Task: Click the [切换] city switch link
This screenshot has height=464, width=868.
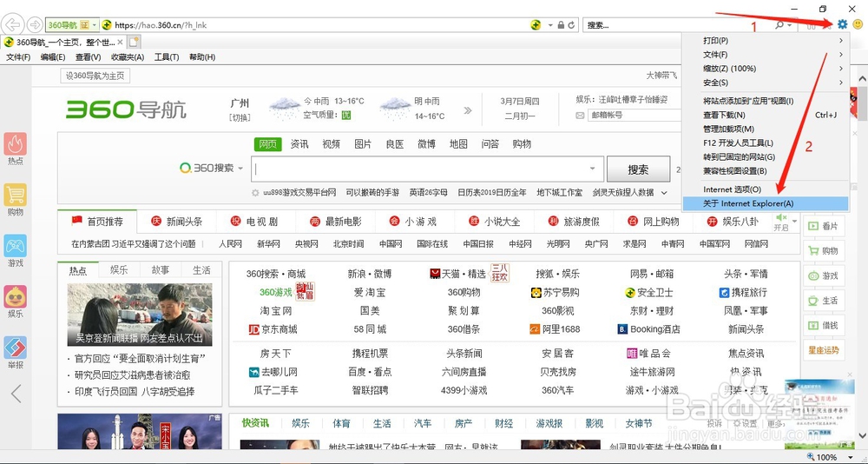Action: pyautogui.click(x=240, y=117)
